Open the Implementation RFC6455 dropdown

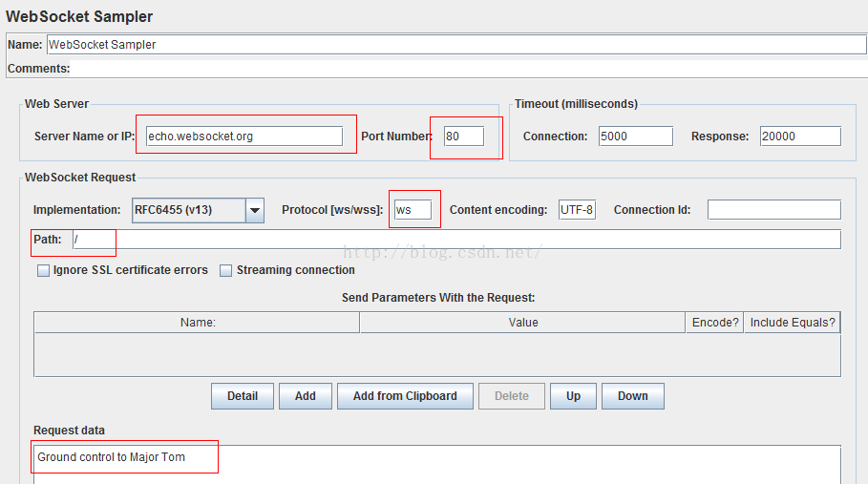pyautogui.click(x=198, y=210)
